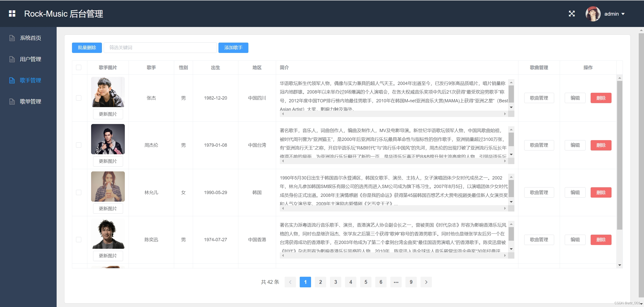Click the 筛选关键词 search input field
The image size is (644, 307).
tap(160, 47)
